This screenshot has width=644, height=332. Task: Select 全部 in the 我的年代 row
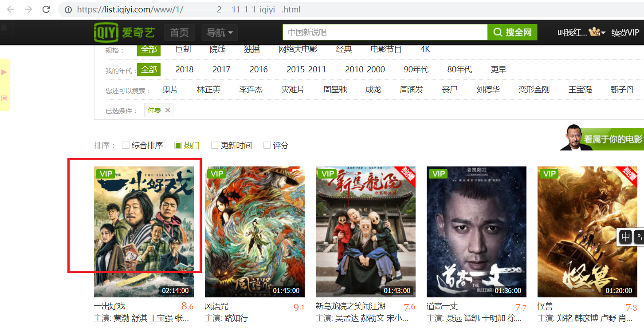[149, 70]
